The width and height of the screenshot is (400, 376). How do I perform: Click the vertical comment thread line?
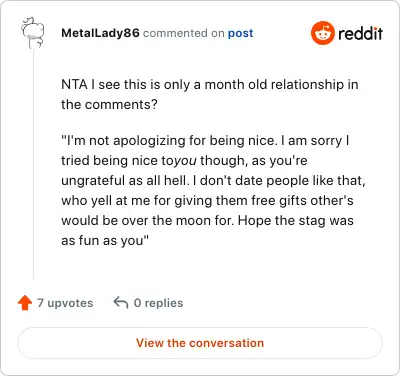(33, 165)
